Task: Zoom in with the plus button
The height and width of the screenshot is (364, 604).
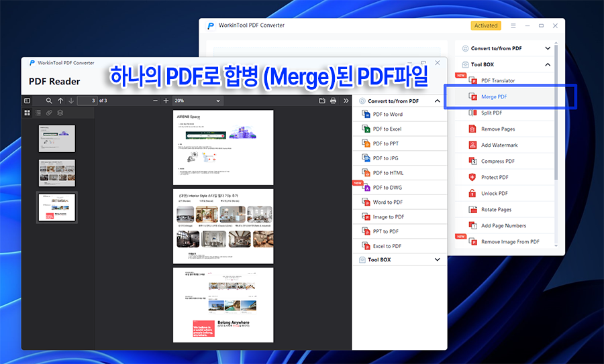Action: pyautogui.click(x=166, y=101)
